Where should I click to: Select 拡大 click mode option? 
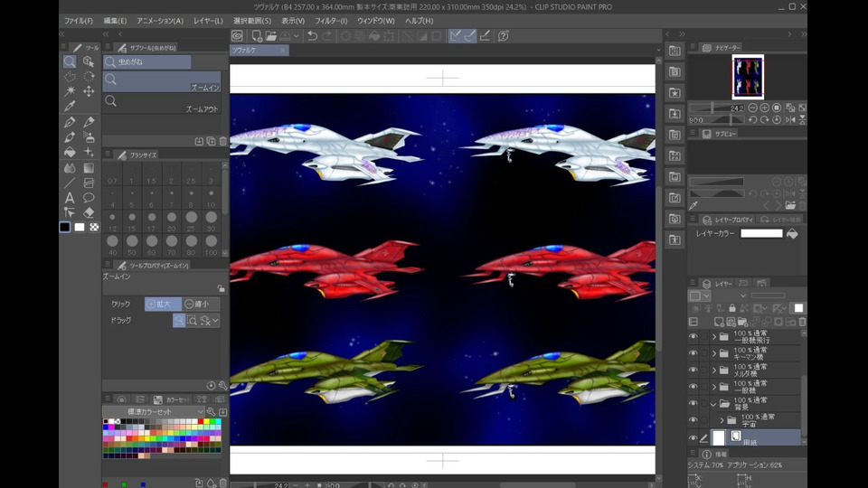pos(163,304)
